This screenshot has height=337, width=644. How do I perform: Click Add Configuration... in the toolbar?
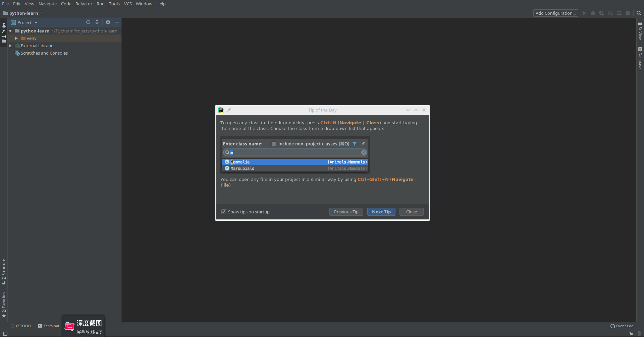[x=555, y=13]
